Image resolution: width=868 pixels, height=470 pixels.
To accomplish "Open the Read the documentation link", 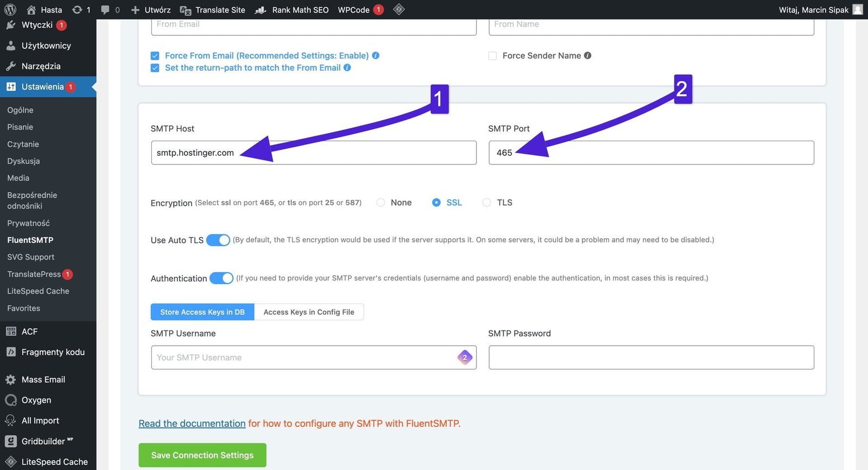I will (x=192, y=423).
